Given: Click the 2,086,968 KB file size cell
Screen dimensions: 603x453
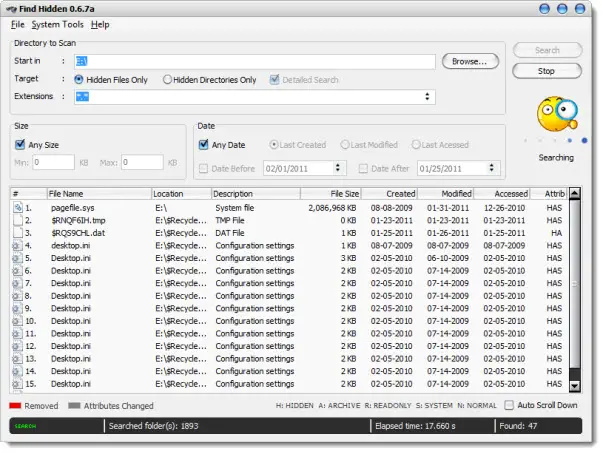Looking at the screenshot, I should click(x=332, y=208).
